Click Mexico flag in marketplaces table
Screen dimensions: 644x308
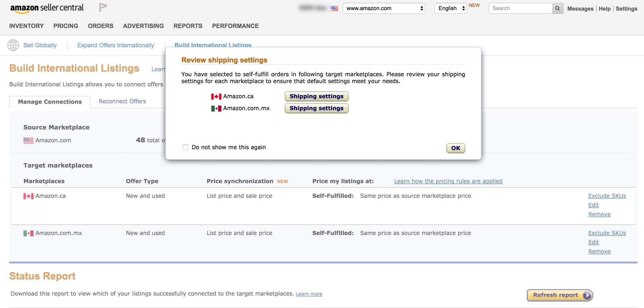point(28,233)
